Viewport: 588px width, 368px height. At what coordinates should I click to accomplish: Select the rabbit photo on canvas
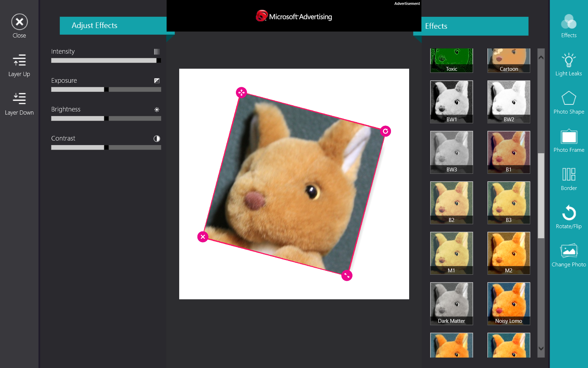pyautogui.click(x=294, y=184)
